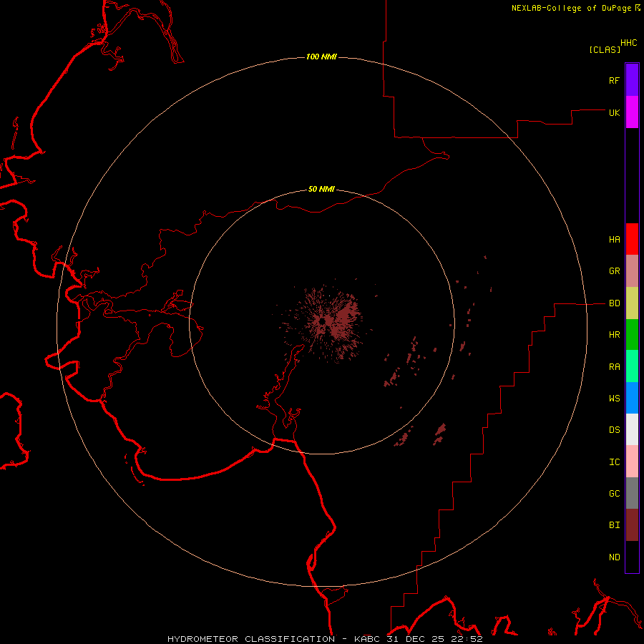Click the 'BD' legend label
The image size is (644, 644).
[615, 303]
